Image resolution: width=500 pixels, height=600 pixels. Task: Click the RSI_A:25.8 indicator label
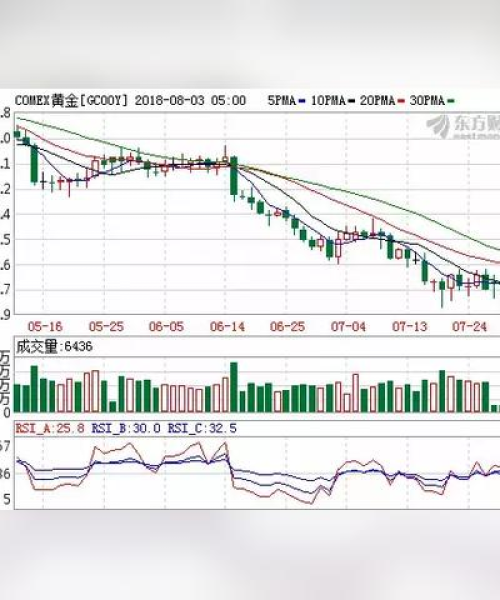click(x=50, y=429)
